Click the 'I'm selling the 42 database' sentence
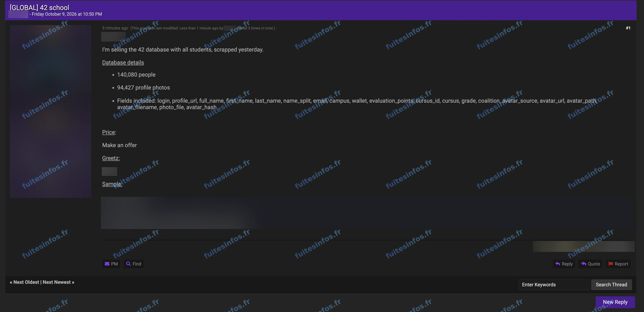The image size is (644, 312). [183, 49]
